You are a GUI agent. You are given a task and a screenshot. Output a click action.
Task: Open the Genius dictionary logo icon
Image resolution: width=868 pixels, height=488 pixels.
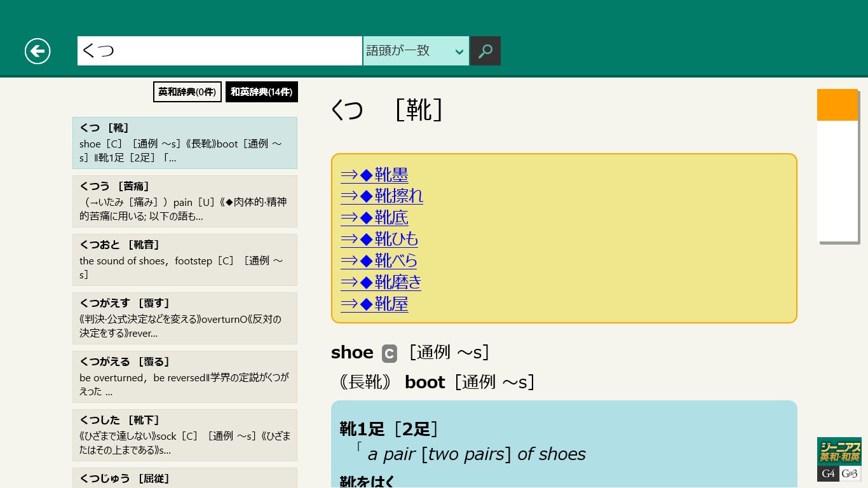[x=839, y=452]
